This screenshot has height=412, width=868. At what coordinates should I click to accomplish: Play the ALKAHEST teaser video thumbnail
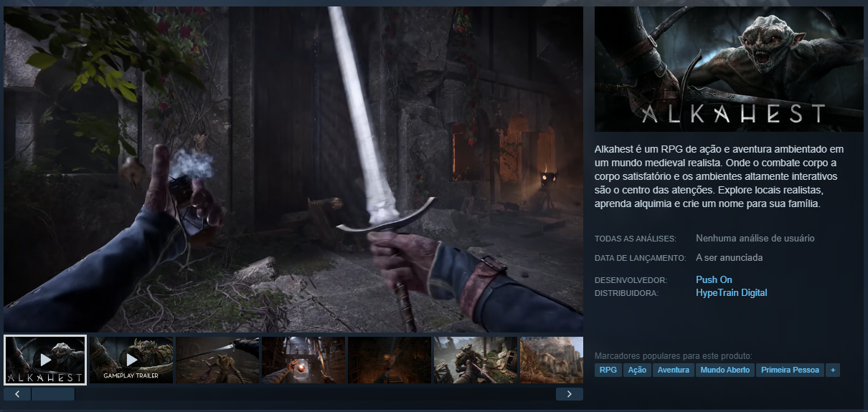click(x=45, y=360)
